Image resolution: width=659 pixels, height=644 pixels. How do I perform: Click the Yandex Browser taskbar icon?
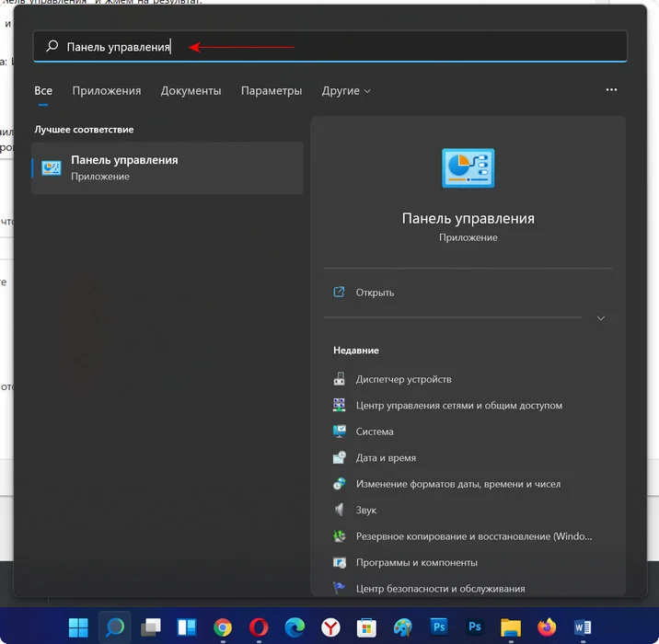(x=330, y=627)
